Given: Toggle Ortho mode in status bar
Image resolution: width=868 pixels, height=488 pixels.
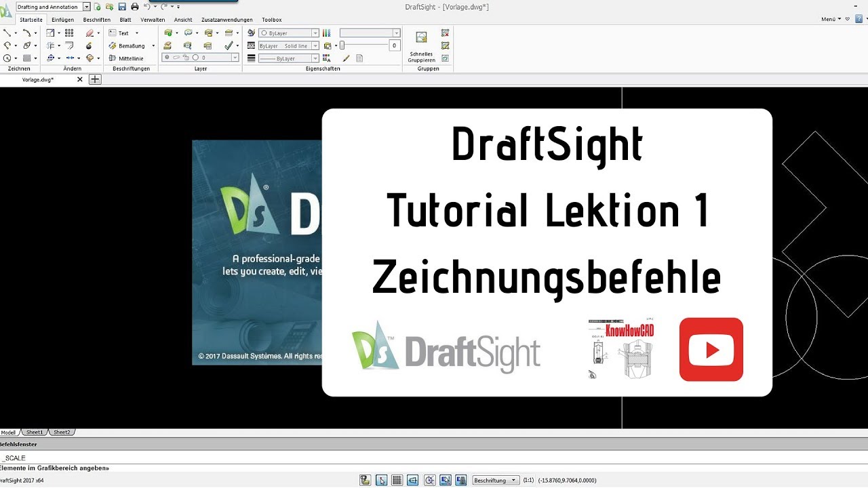Looking at the screenshot, I should coord(414,480).
